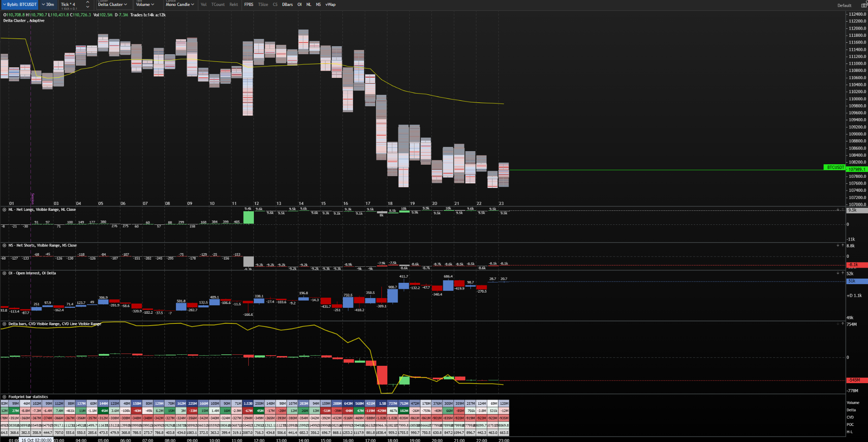This screenshot has height=442, width=868.
Task: Click the -778M CVD axis label
Action: point(852,391)
